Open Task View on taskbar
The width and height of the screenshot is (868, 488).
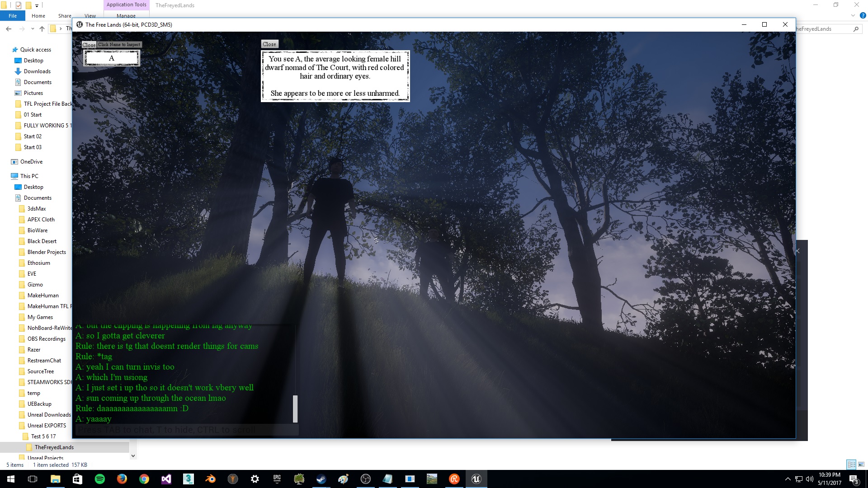[x=33, y=479]
